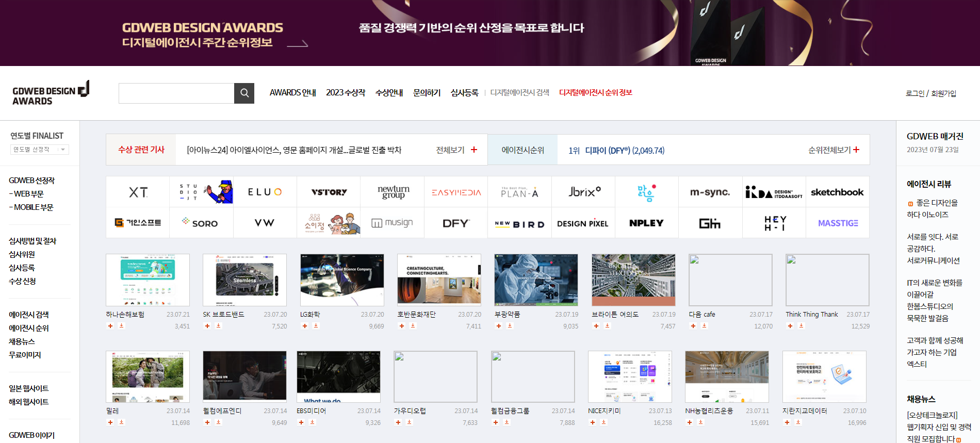Expand the 연도별 선정작 year dropdown
980x443 pixels.
tap(40, 150)
